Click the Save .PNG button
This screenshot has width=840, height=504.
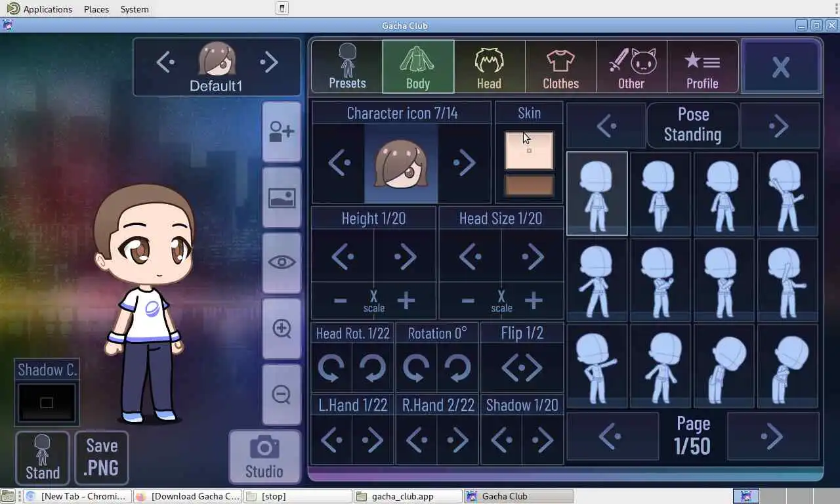[x=102, y=457]
